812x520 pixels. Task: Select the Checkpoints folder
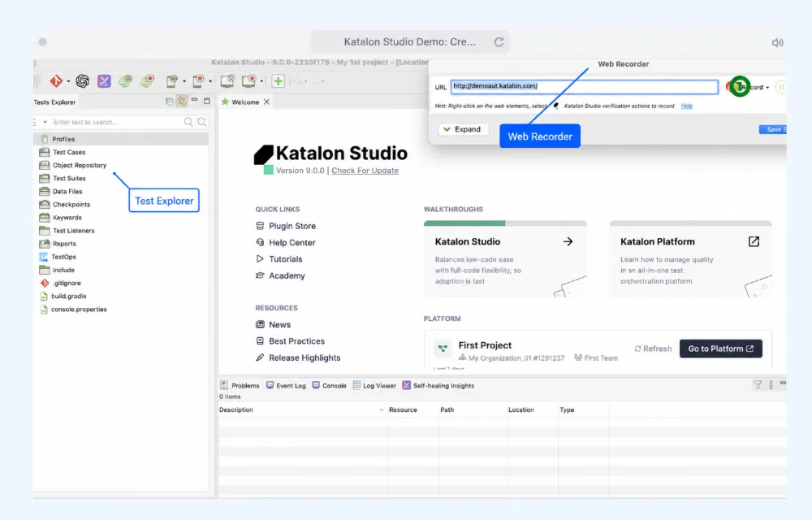click(71, 205)
